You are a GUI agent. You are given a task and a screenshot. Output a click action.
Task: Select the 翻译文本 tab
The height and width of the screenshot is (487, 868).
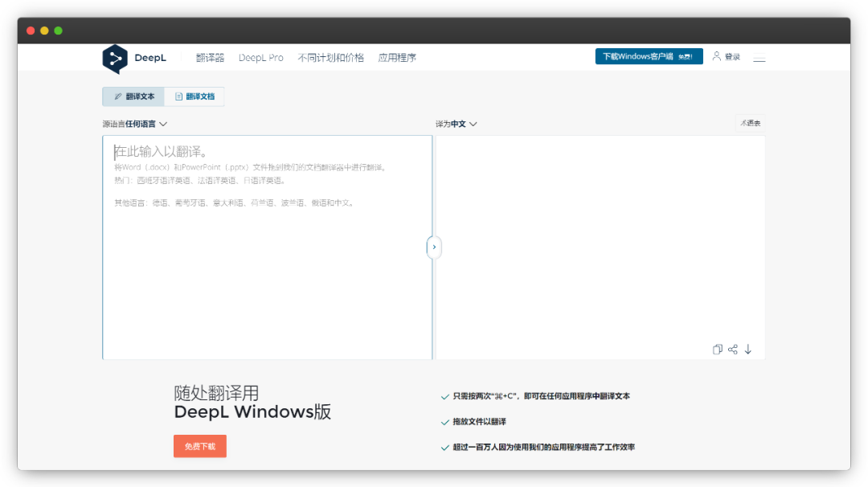[133, 96]
